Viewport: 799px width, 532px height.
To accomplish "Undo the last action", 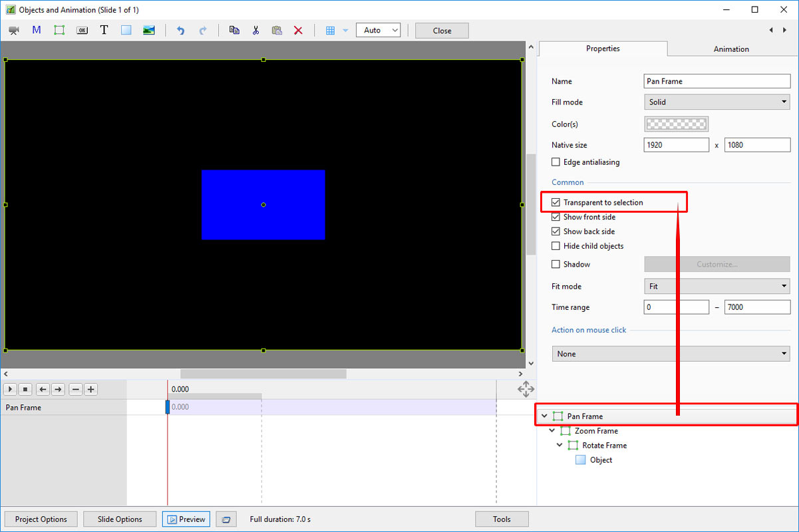I will (180, 31).
